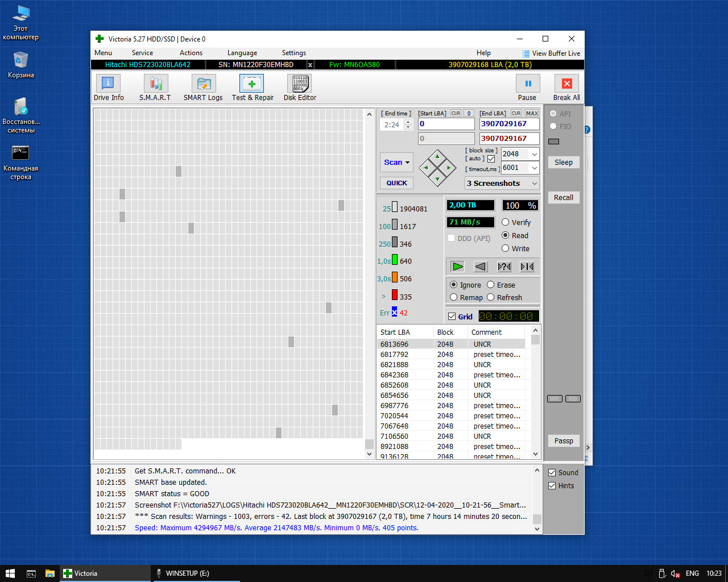Select the Ignore radio button
728x582 pixels.
click(453, 285)
